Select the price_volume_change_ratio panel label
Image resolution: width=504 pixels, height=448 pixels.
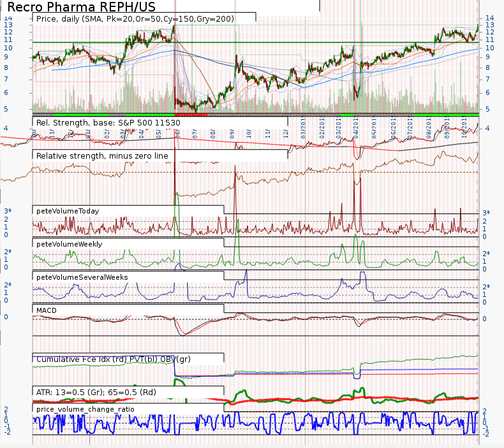[x=85, y=410]
